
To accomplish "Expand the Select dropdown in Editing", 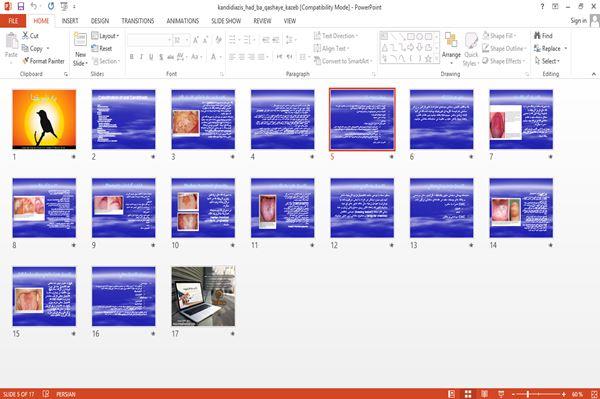I will (x=547, y=61).
